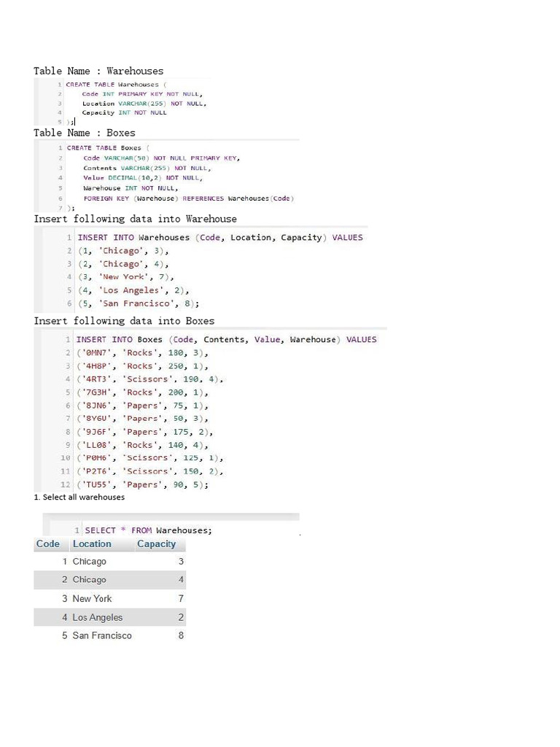Viewport: 560px width, 747px height.
Task: Click the 'New York' result cell
Action: click(x=92, y=599)
